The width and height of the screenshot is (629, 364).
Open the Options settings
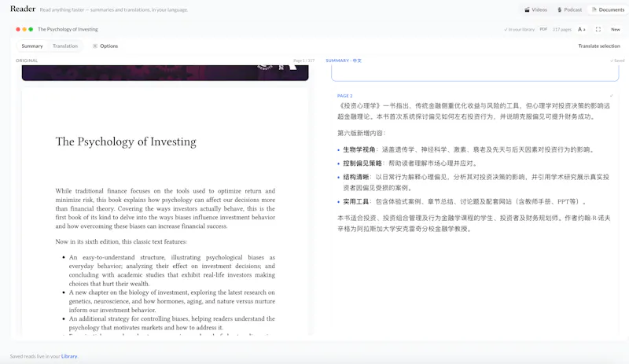tap(105, 46)
